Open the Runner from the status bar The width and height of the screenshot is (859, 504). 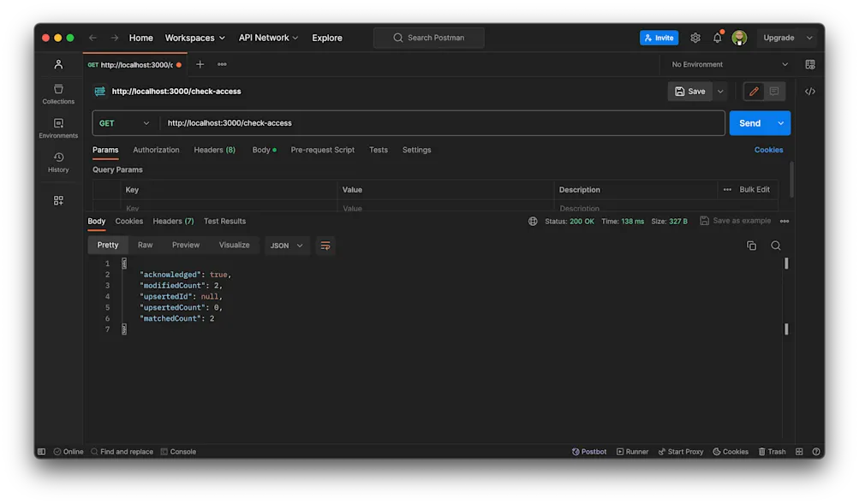coord(632,451)
